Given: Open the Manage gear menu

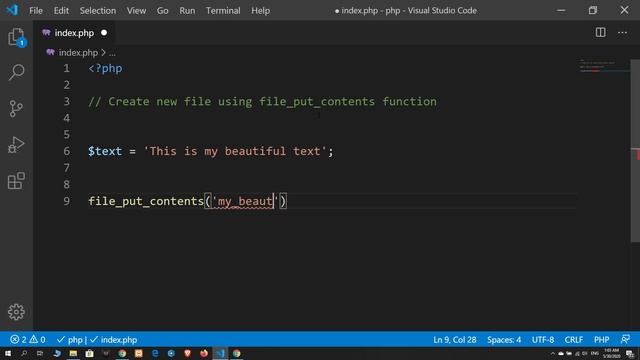Looking at the screenshot, I should [16, 312].
